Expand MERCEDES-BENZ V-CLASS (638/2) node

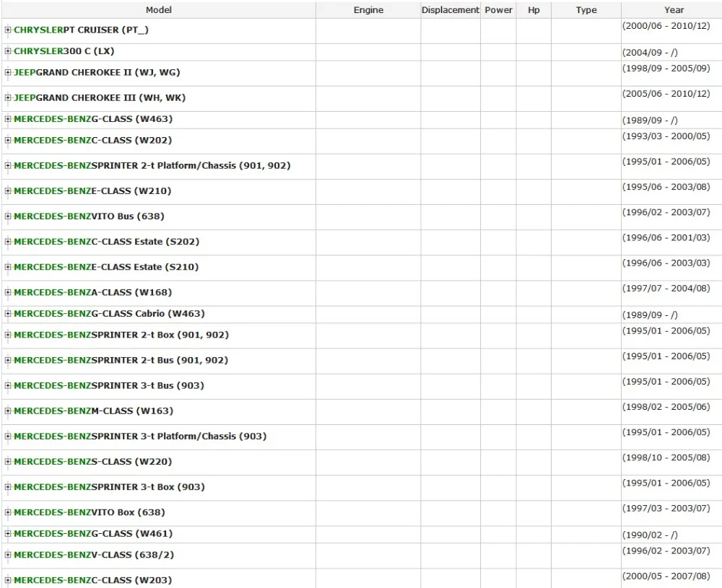click(8, 554)
